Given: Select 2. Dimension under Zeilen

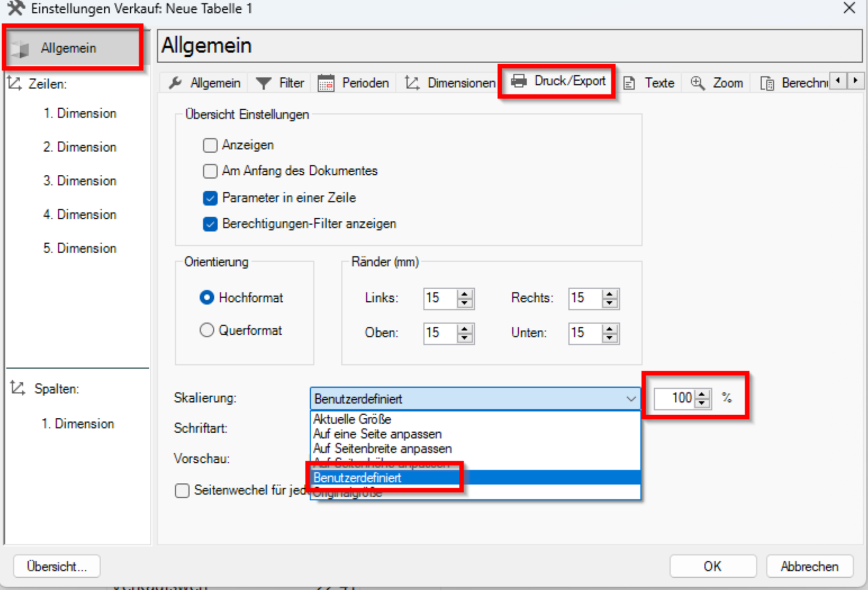Looking at the screenshot, I should [x=80, y=147].
